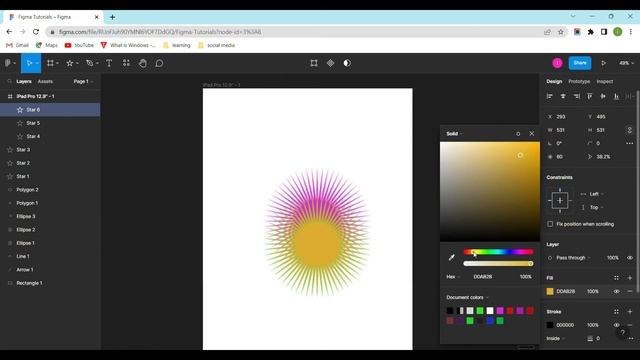640x360 pixels.
Task: Open Solid fill type dropdown
Action: tap(454, 134)
